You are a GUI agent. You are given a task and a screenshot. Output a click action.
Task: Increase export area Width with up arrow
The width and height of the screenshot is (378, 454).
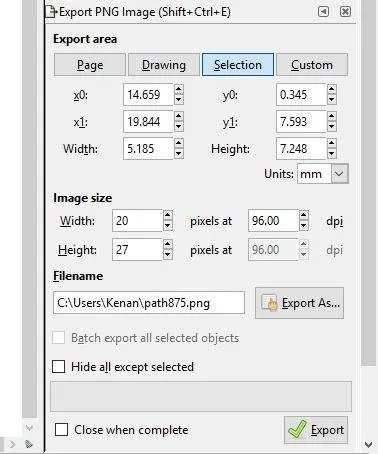click(x=179, y=143)
